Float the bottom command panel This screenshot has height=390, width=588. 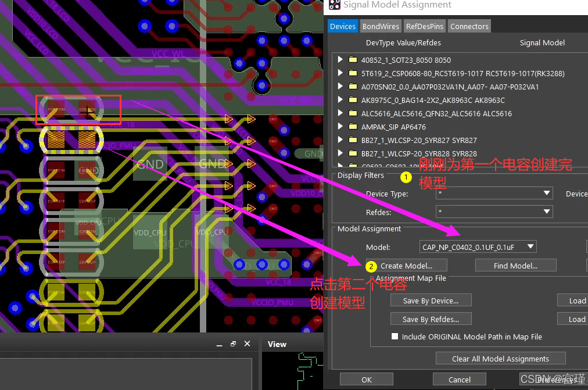pyautogui.click(x=233, y=344)
